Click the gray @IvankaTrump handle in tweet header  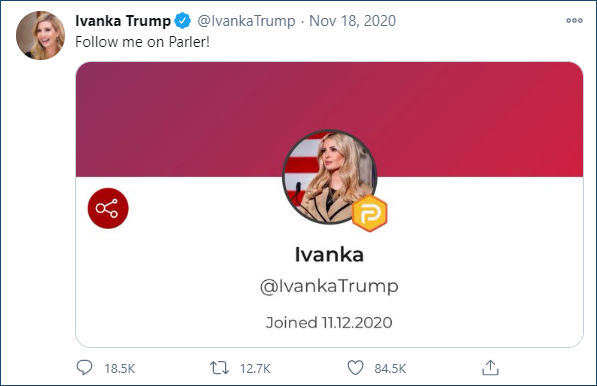tap(246, 21)
